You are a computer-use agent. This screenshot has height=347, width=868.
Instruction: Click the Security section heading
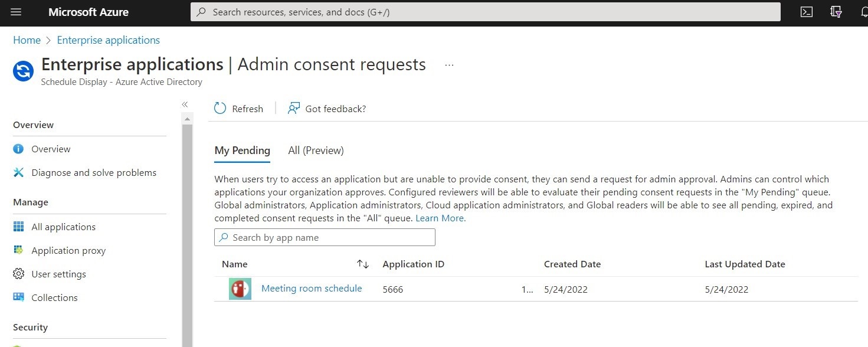(31, 327)
